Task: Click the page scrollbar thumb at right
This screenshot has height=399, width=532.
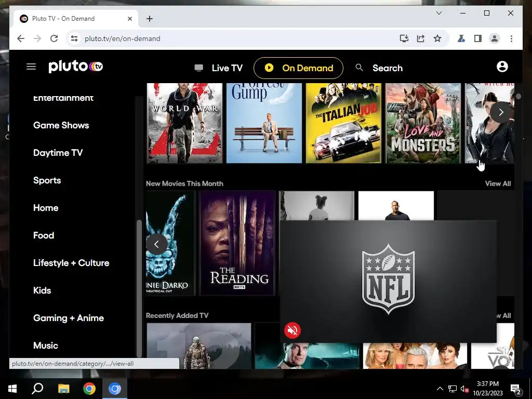Action: 518,96
